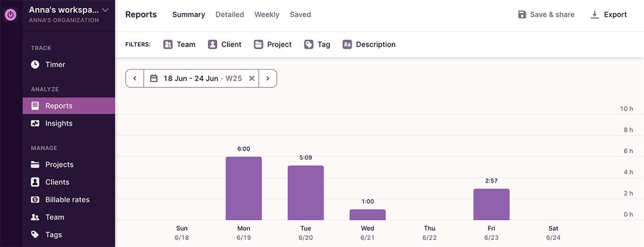644x247 pixels.
Task: Filter the report by Project
Action: (x=273, y=44)
